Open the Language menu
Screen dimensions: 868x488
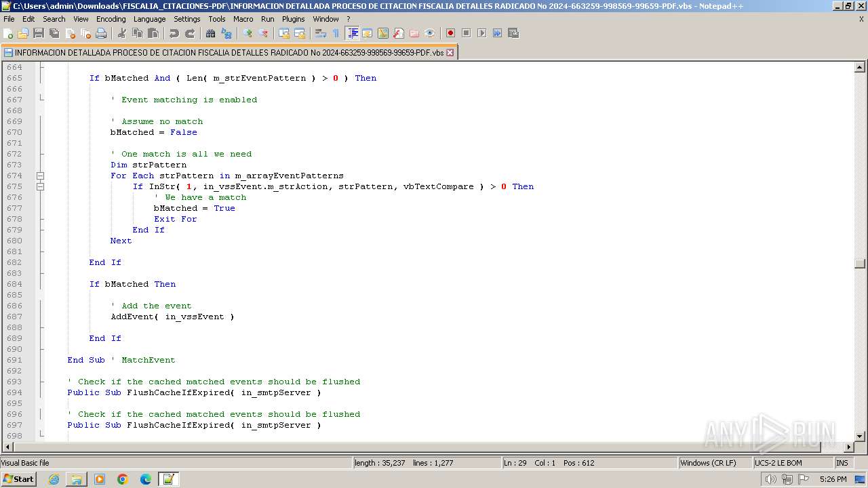149,19
